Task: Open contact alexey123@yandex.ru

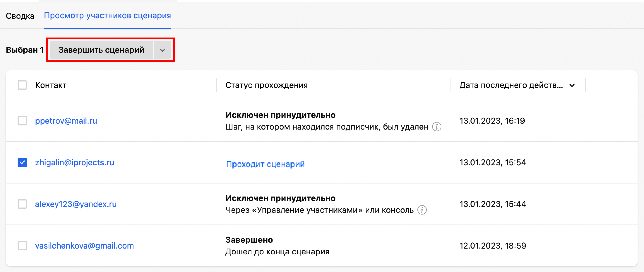Action: (x=76, y=204)
